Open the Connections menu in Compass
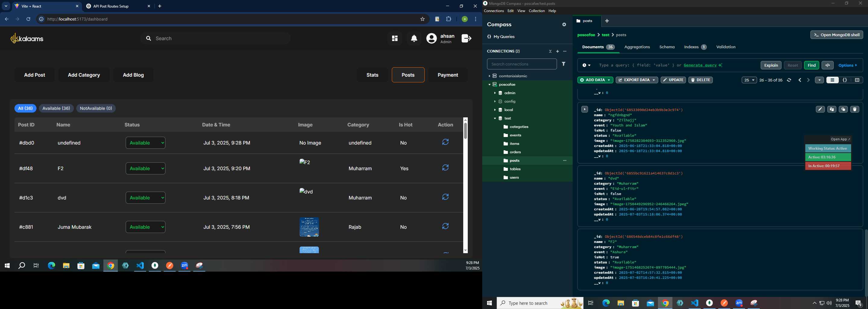868x309 pixels. [x=494, y=11]
